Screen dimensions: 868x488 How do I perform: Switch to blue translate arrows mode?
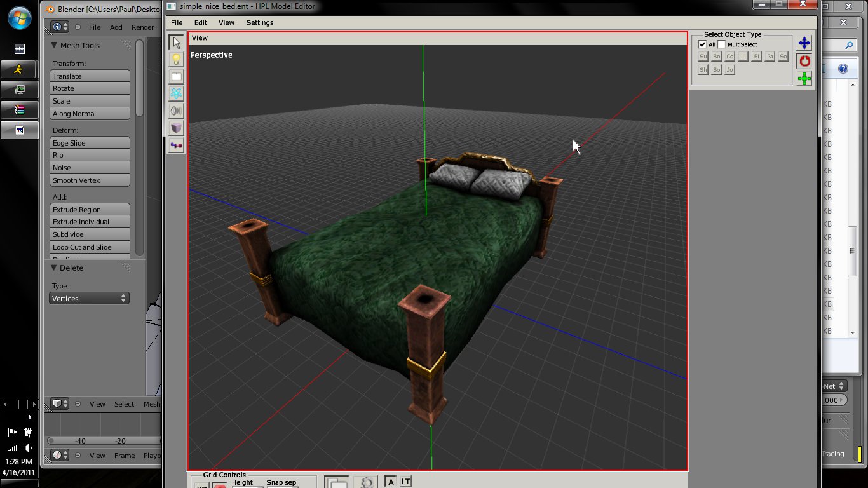click(x=804, y=43)
